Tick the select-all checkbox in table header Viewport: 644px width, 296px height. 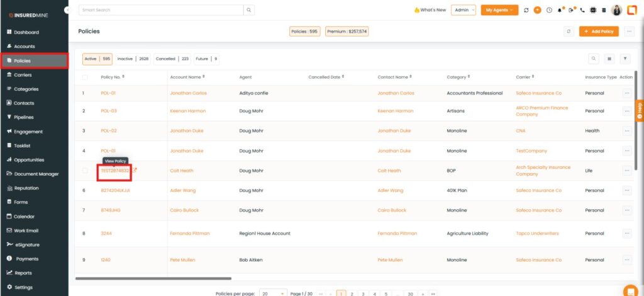(x=85, y=77)
